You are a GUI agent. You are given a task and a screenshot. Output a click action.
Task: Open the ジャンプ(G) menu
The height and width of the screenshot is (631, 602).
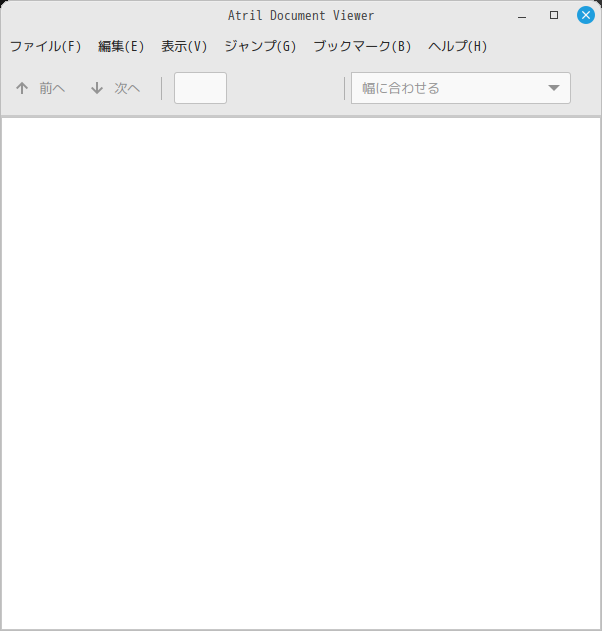pos(260,46)
